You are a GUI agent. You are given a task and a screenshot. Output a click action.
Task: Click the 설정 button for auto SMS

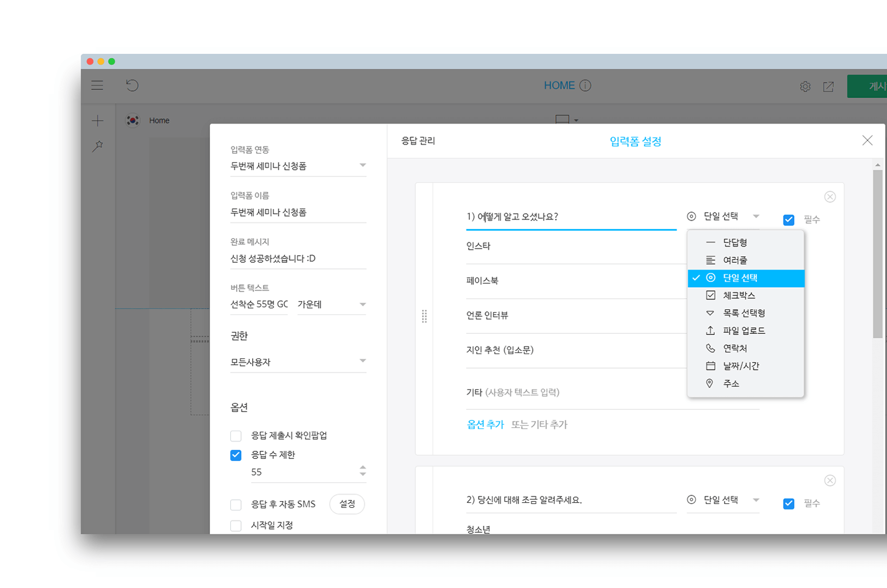click(347, 504)
